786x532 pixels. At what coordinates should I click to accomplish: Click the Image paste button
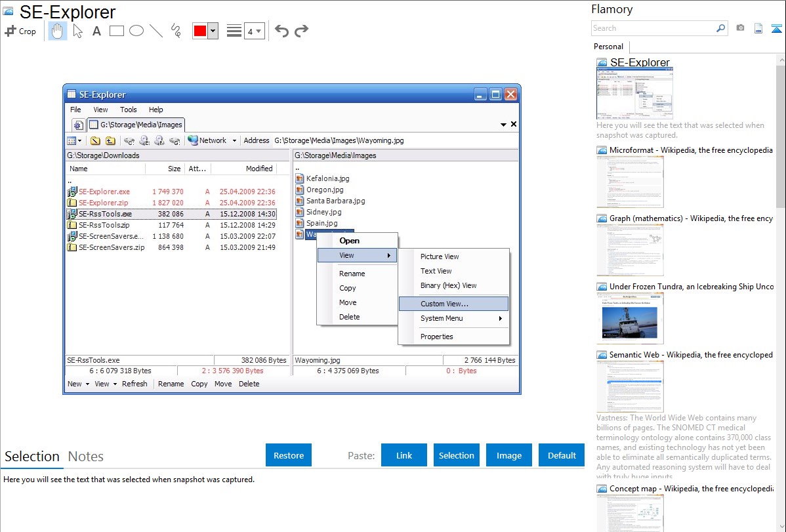pos(509,455)
